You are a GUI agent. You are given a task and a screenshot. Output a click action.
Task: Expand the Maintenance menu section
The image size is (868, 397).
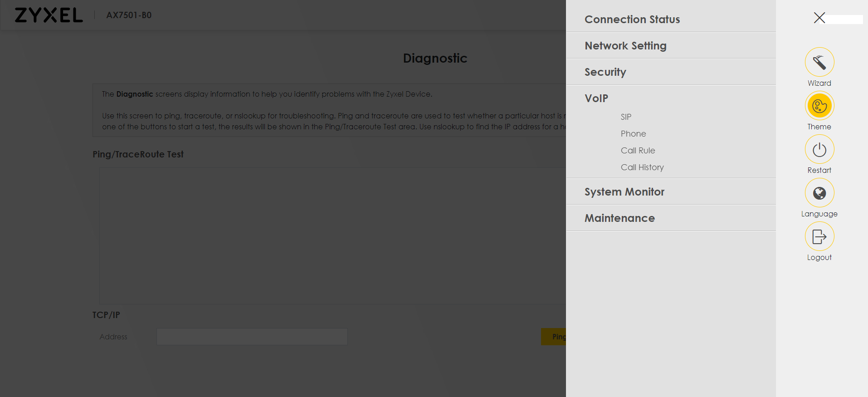pyautogui.click(x=619, y=218)
